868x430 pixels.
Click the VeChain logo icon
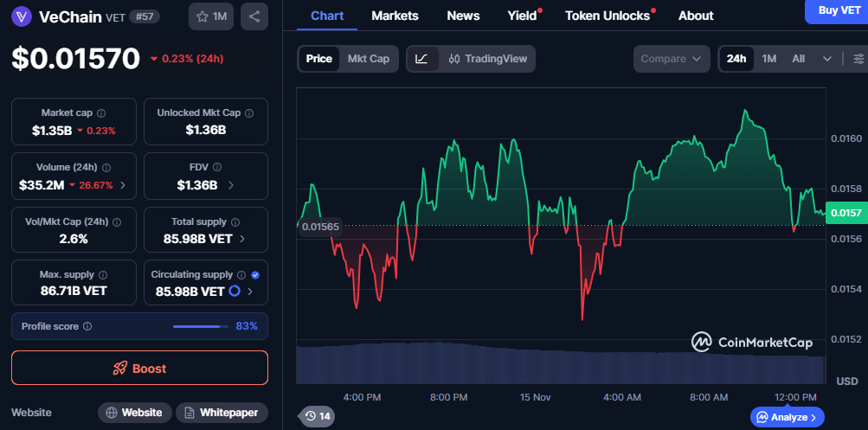pyautogui.click(x=22, y=16)
